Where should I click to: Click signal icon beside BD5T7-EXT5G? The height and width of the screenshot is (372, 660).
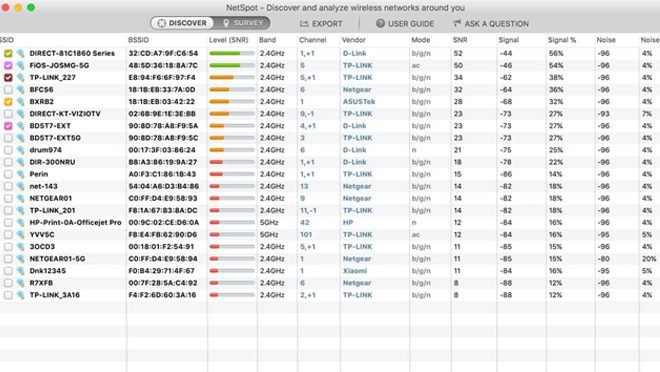pos(20,138)
